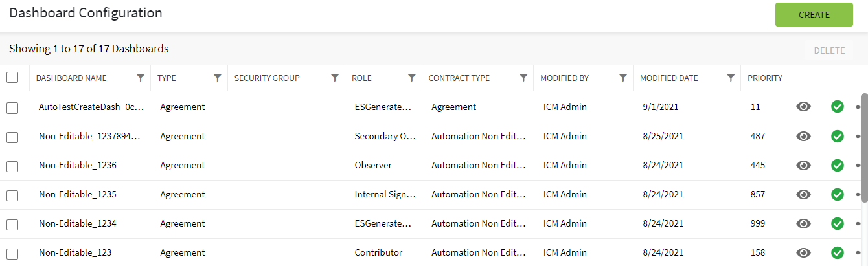
Task: Click the Modified Date filter icon
Action: click(731, 78)
